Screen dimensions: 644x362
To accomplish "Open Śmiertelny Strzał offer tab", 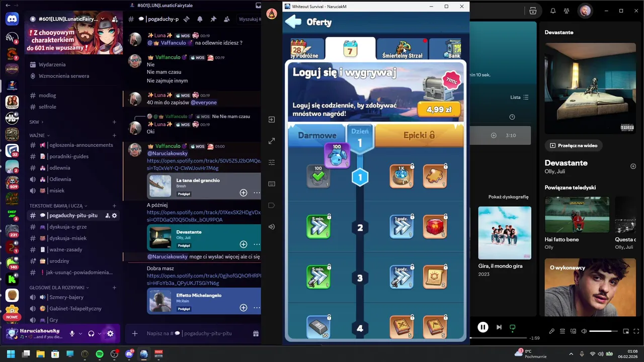I will [401, 49].
